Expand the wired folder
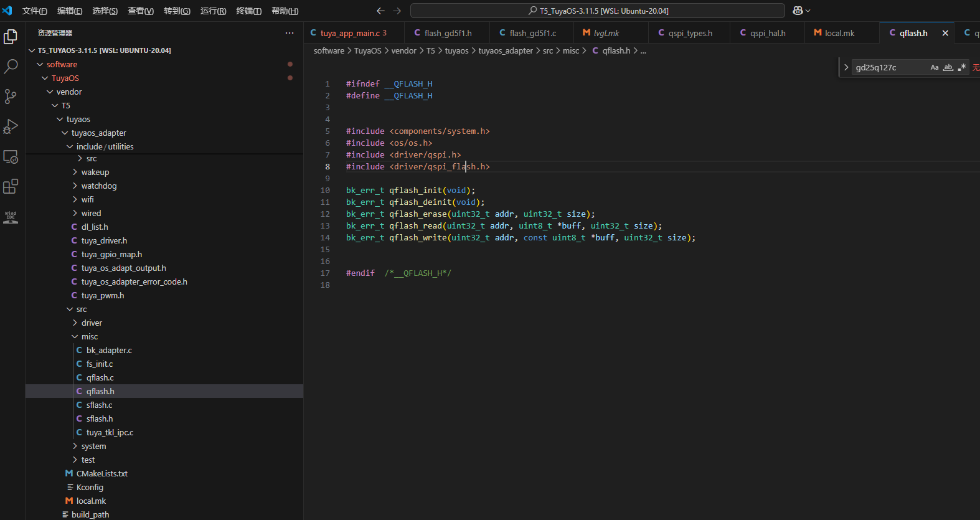 tap(164, 213)
